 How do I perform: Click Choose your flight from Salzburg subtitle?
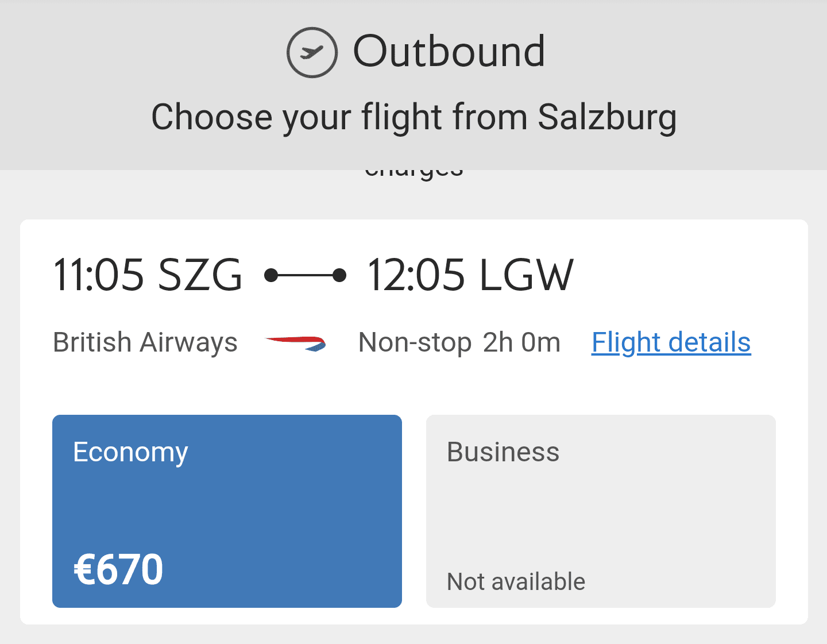coord(413,117)
